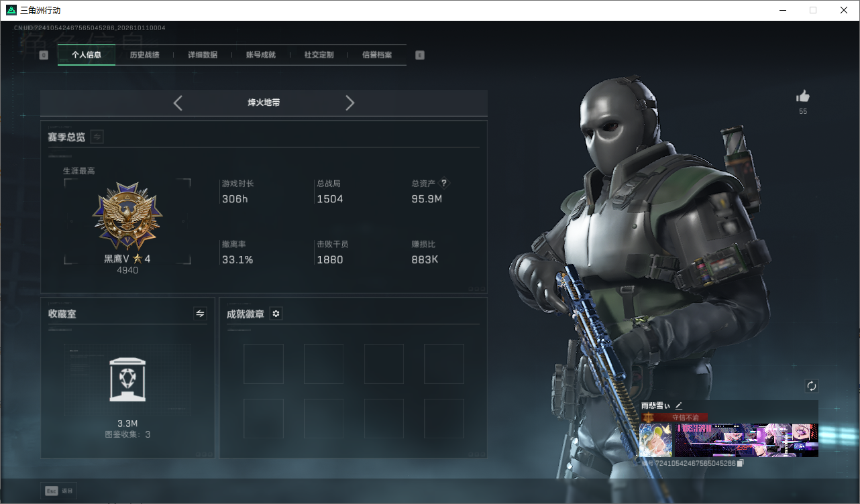Screen dimensions: 860x504
Task: Click the refresh character model icon
Action: click(x=812, y=386)
